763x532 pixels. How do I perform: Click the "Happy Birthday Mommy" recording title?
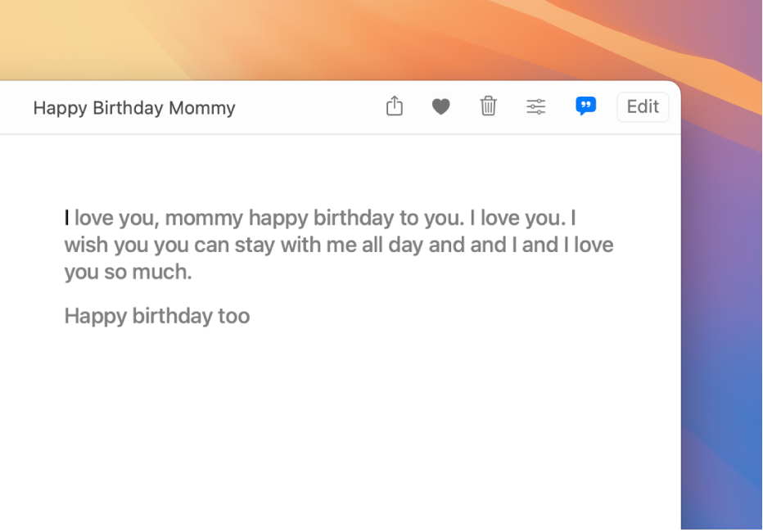click(134, 108)
